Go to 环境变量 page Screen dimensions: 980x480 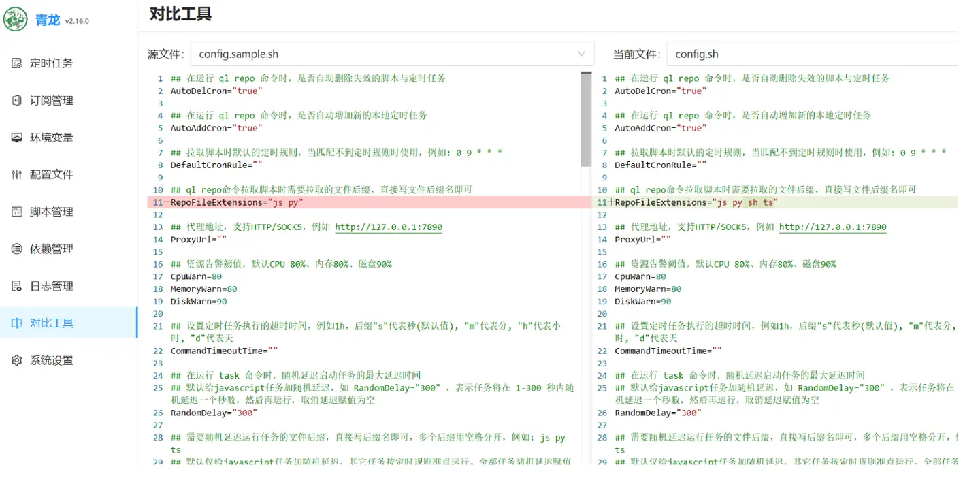tap(68, 138)
